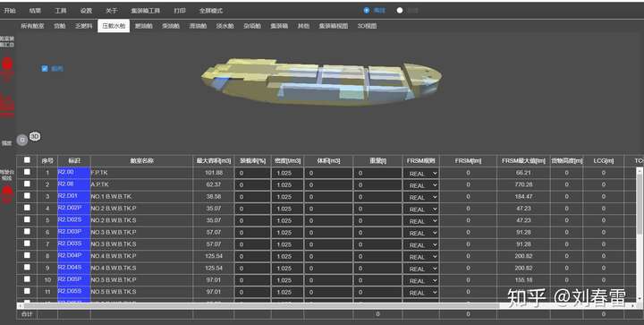Open FRSM rule dropdown for NO.1 B.W.B.TK

[x=421, y=197]
